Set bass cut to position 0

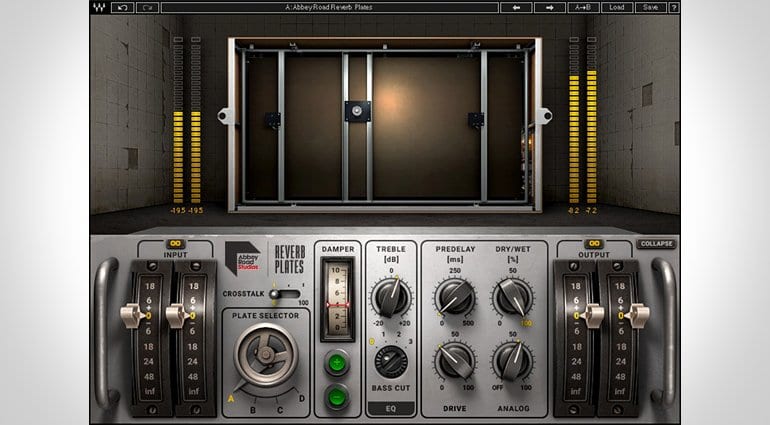(372, 341)
